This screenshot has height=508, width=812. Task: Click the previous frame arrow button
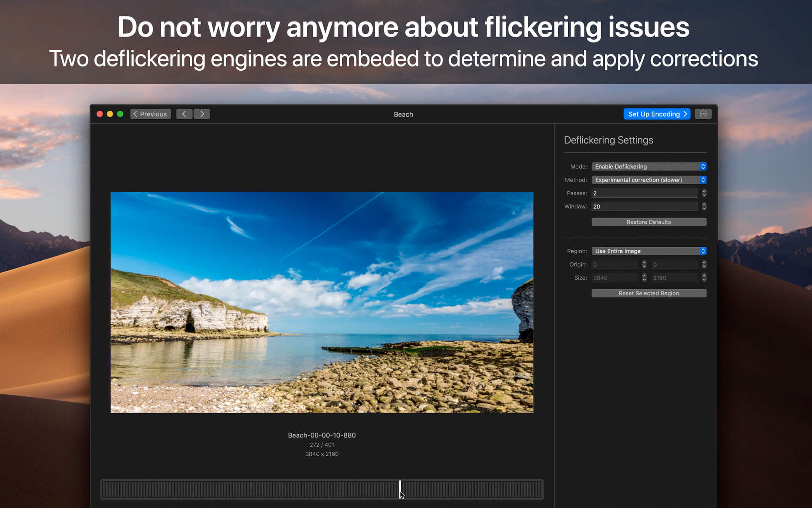(x=184, y=114)
